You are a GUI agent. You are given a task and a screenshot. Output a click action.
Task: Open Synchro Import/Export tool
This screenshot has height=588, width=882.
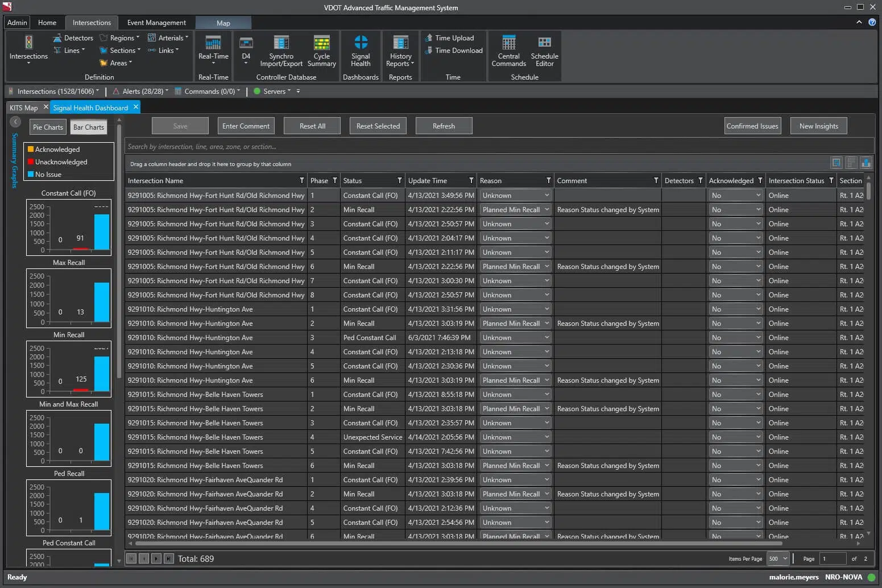click(x=281, y=43)
